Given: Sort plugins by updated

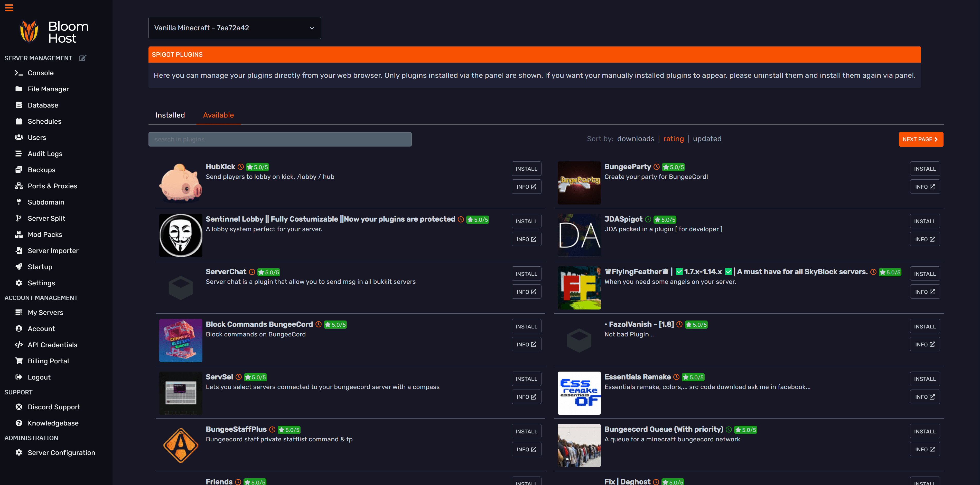Looking at the screenshot, I should coord(707,139).
